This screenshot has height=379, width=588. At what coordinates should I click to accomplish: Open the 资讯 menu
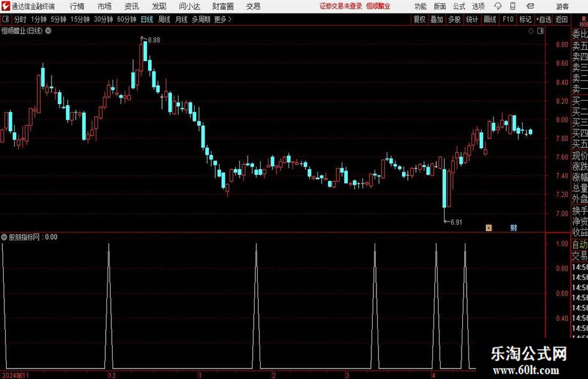[132, 6]
